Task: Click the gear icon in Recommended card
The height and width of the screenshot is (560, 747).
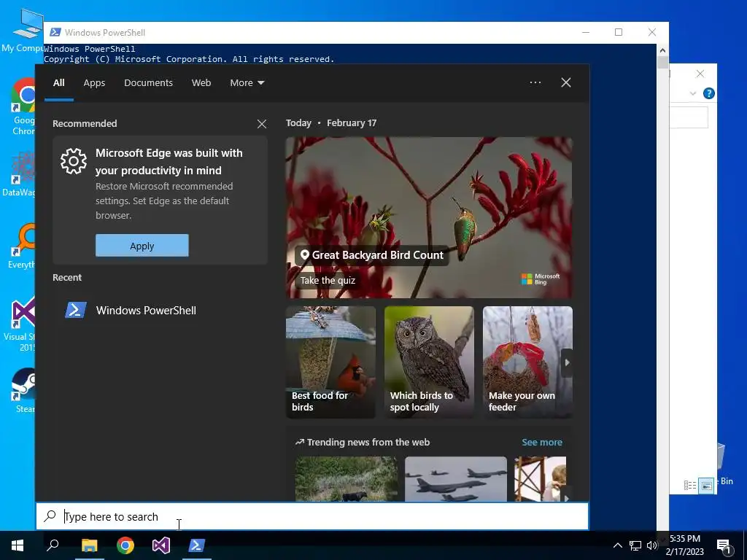Action: point(74,161)
